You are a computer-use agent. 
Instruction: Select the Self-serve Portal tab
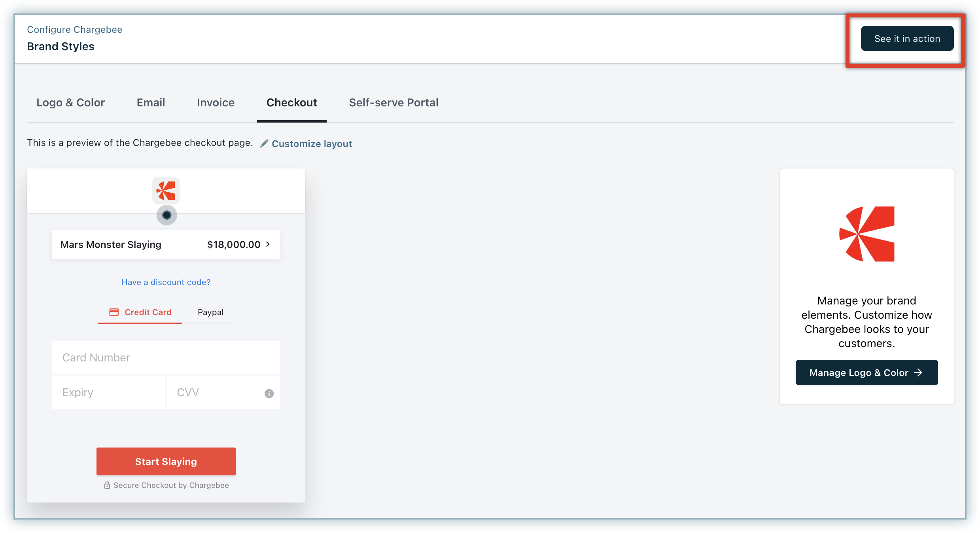click(394, 103)
